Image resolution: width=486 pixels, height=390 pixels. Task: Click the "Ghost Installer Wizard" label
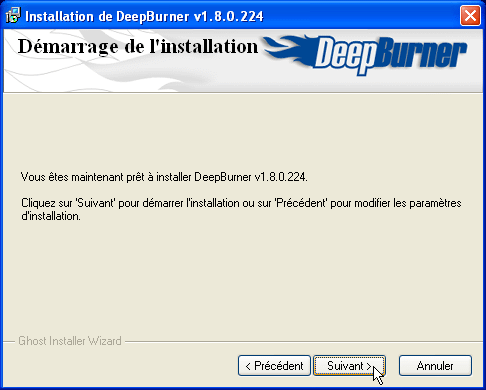tap(70, 341)
